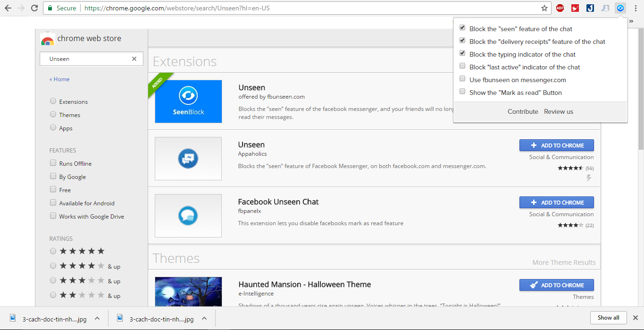Open the Chrome three-dot menu
This screenshot has width=644, height=330.
click(636, 8)
